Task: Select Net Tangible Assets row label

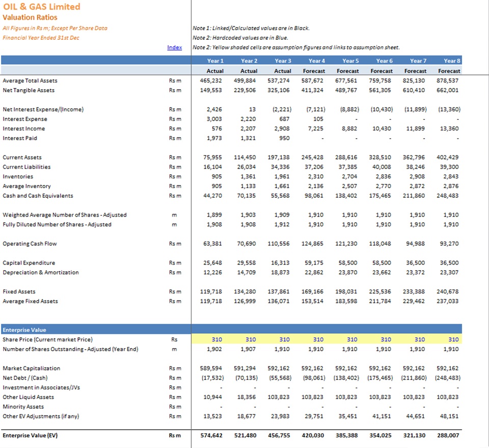Action: 29,90
